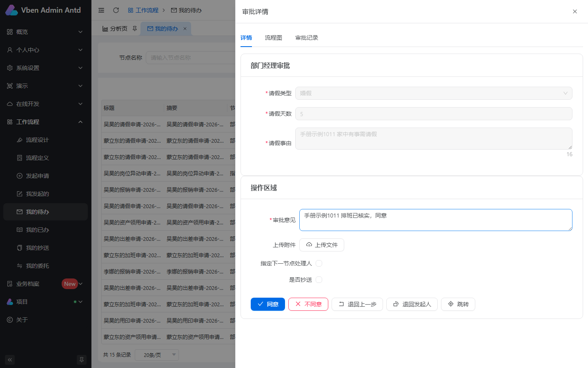Image resolution: width=588 pixels, height=368 pixels.
Task: Open the 请假类型 dropdown
Action: [434, 93]
